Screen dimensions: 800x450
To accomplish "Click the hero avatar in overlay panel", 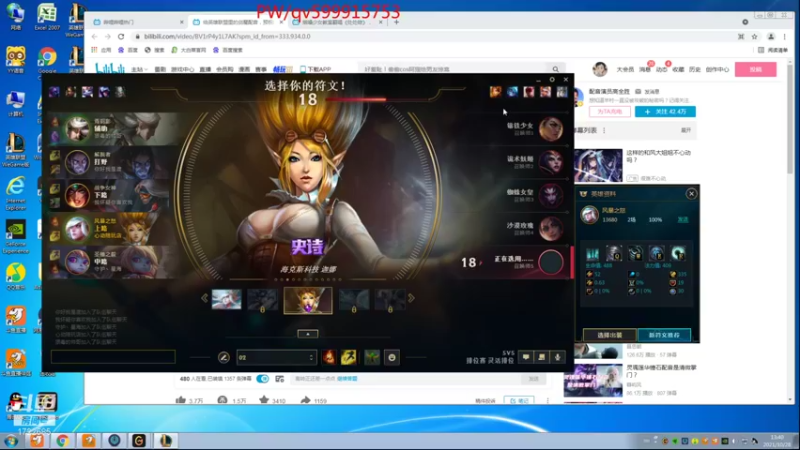I will tap(590, 215).
